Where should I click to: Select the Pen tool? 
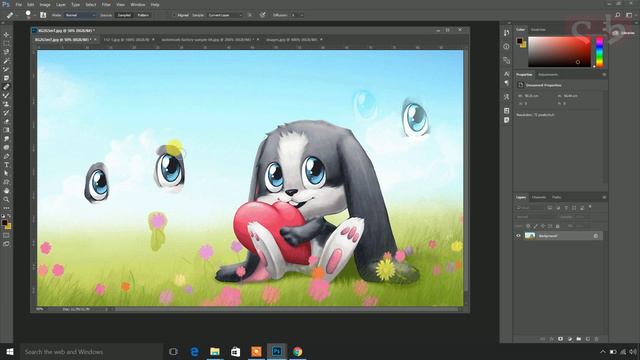click(6, 156)
